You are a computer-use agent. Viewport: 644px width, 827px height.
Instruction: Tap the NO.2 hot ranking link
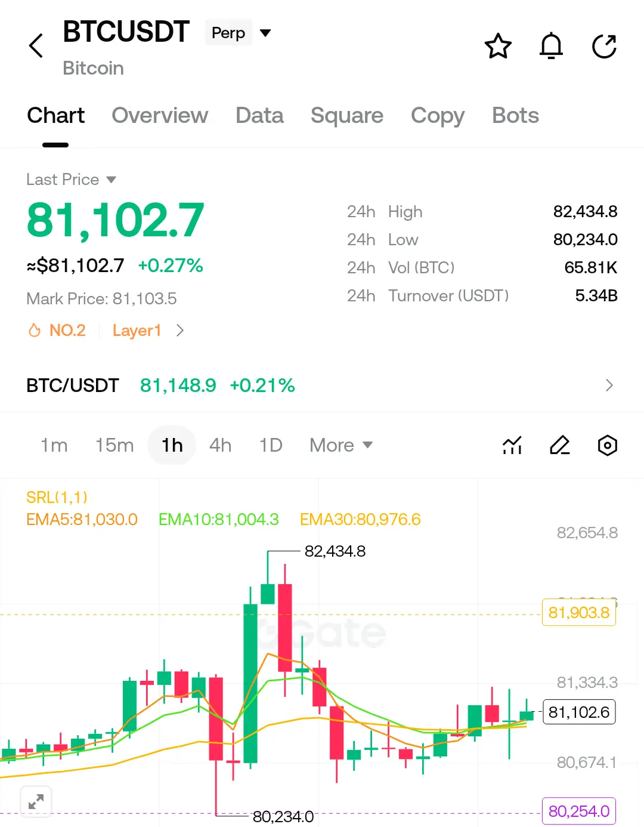(67, 330)
